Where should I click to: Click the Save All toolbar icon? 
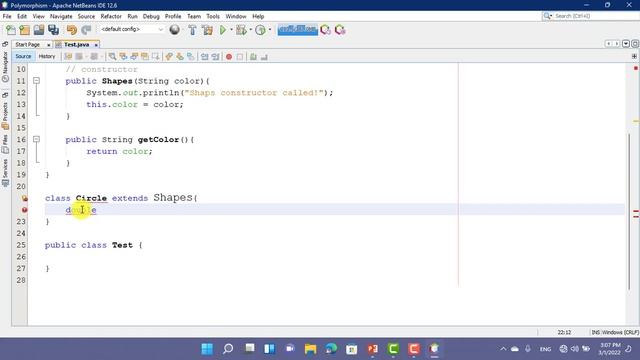tap(53, 30)
